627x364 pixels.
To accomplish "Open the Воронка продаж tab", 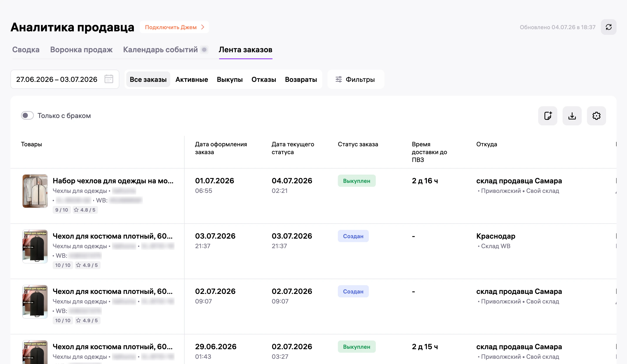I will pyautogui.click(x=81, y=49).
